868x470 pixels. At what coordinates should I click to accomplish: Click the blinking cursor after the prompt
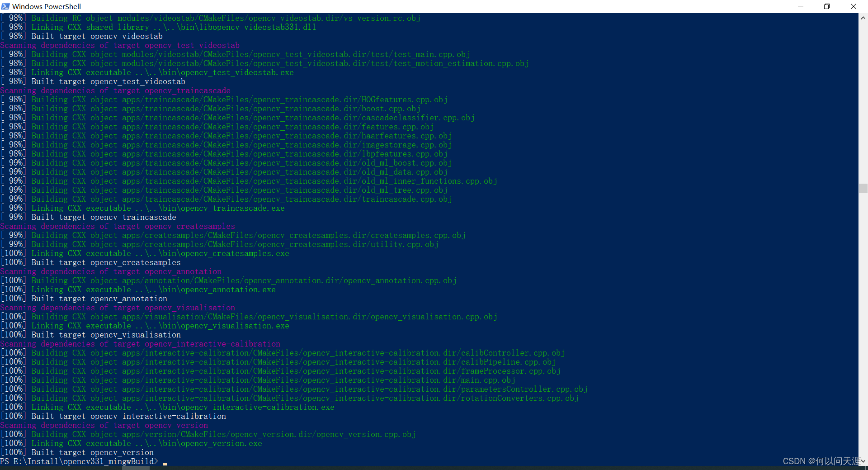pos(165,462)
